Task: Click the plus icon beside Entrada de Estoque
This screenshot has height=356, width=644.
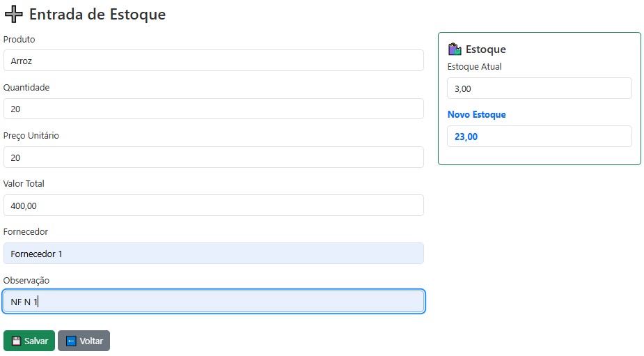Action: click(13, 14)
